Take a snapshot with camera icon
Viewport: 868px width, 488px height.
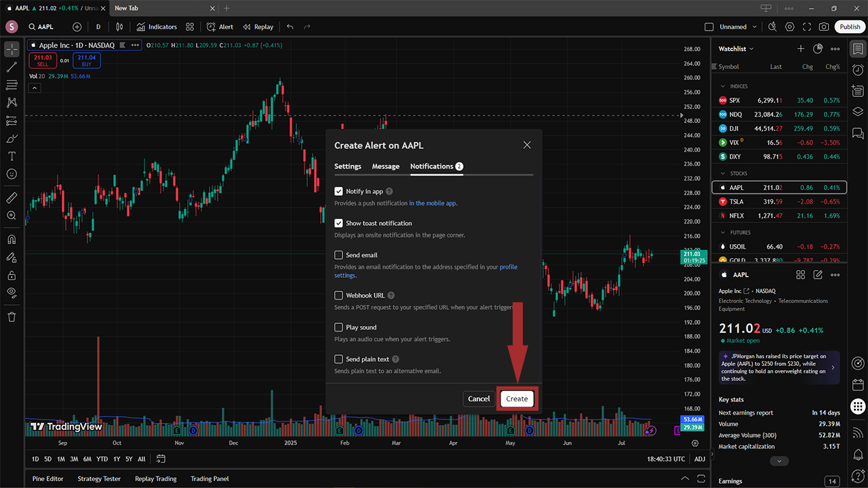(823, 27)
